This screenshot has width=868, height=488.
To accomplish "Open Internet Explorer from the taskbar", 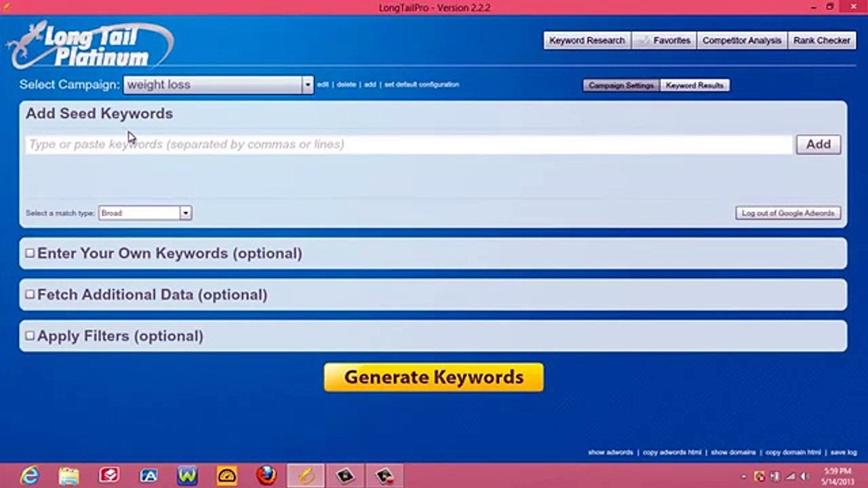I will pos(30,476).
